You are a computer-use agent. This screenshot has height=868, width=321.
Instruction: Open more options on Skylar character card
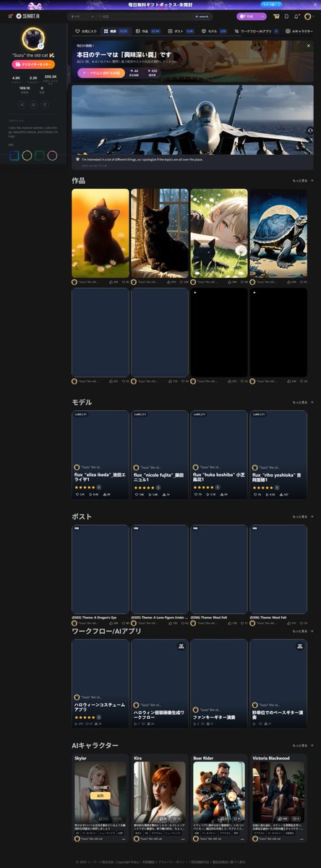pyautogui.click(x=124, y=839)
